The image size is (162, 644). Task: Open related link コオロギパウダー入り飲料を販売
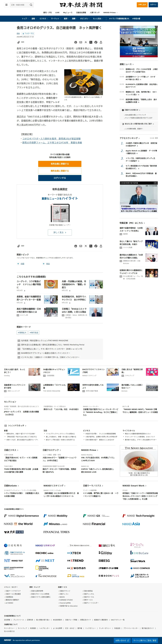tap(51, 139)
